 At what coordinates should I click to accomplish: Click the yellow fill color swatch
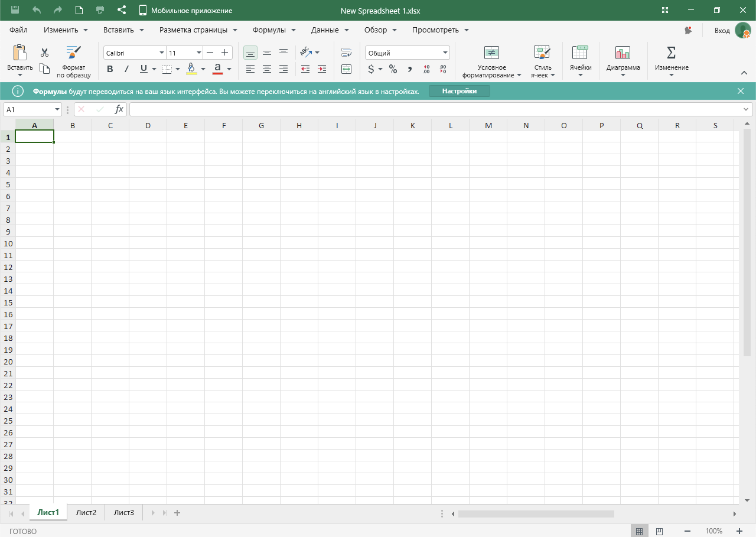point(191,69)
